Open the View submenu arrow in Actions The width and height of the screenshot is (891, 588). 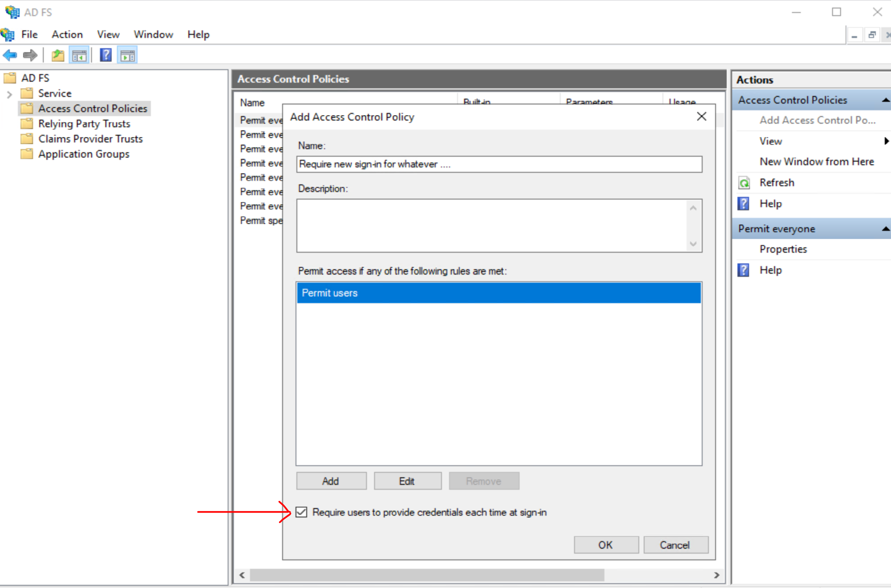coord(886,141)
